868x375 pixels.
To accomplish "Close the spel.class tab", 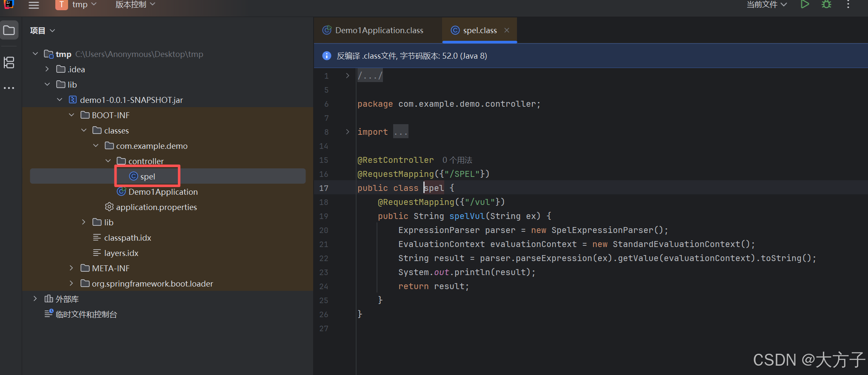I will (507, 30).
